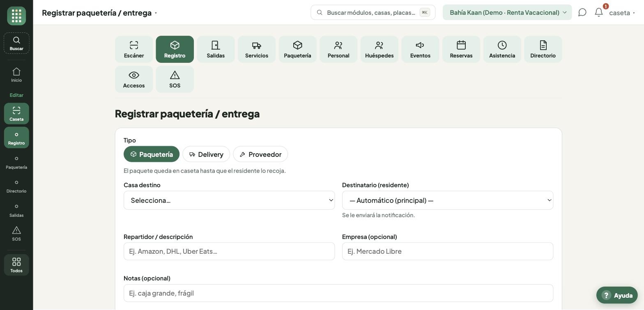Screen dimensions: 644x310
Task: Focus the Repartidor / descripción field
Action: point(229,251)
